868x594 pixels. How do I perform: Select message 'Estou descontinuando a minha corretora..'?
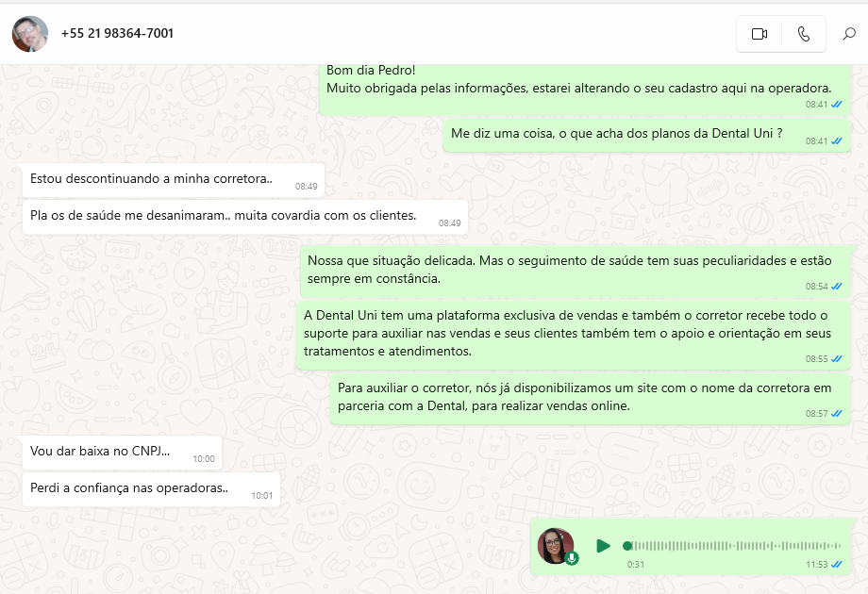click(174, 180)
